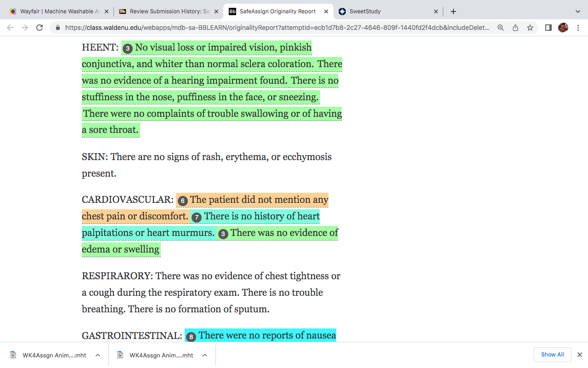This screenshot has height=368, width=588.
Task: Open a new browser tab
Action: point(453,11)
